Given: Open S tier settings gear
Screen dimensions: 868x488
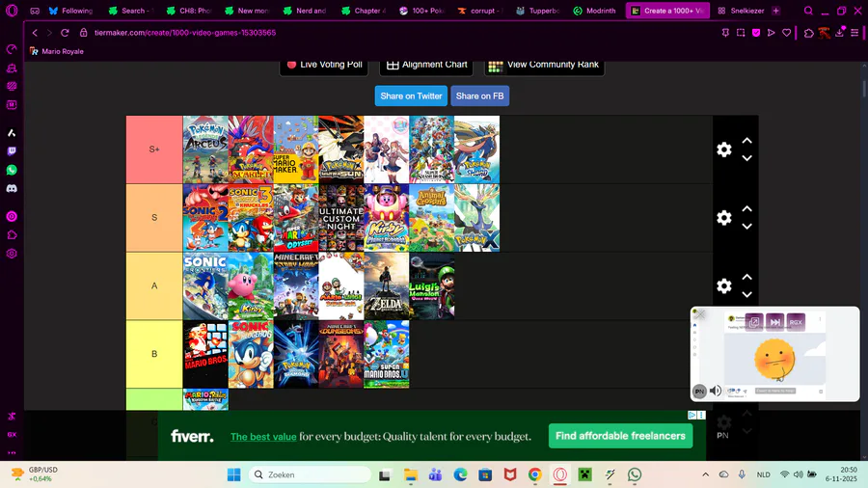Looking at the screenshot, I should point(724,217).
